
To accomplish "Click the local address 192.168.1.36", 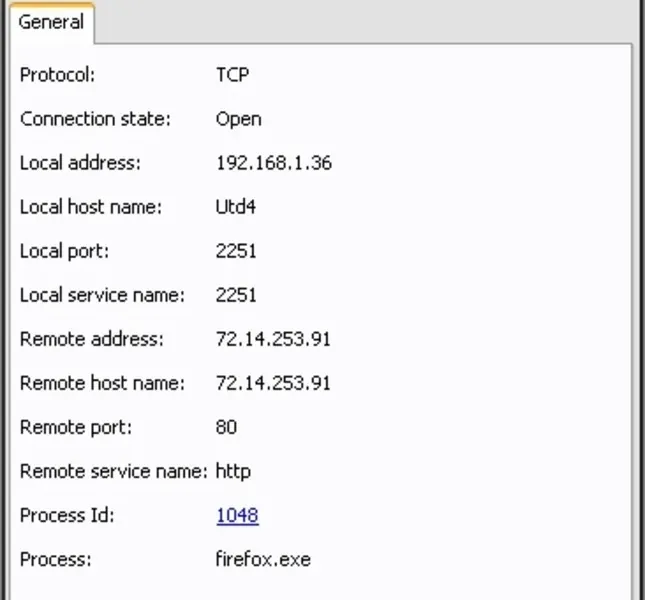I will [x=273, y=163].
